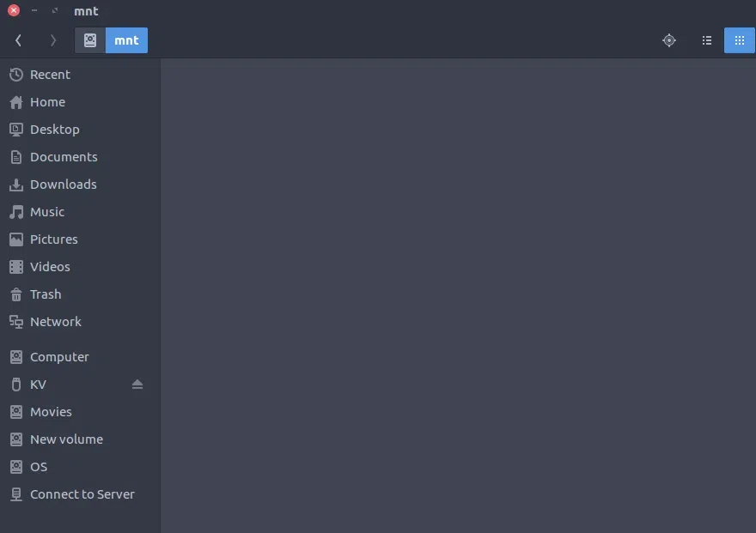Select the New volume drive

click(x=66, y=439)
